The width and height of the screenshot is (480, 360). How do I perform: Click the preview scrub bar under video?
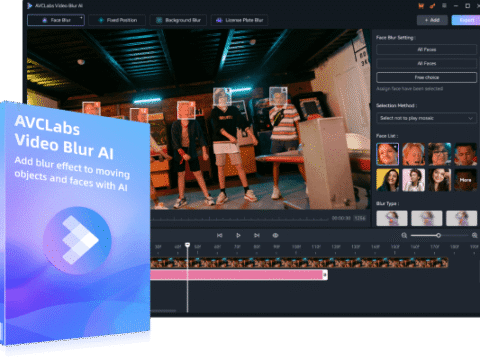[240, 219]
